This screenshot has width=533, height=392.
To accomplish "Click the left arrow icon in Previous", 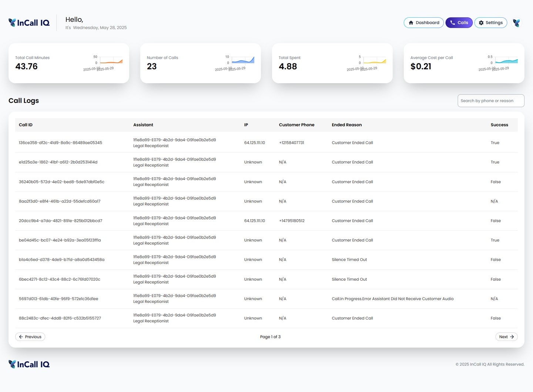I will 21,337.
